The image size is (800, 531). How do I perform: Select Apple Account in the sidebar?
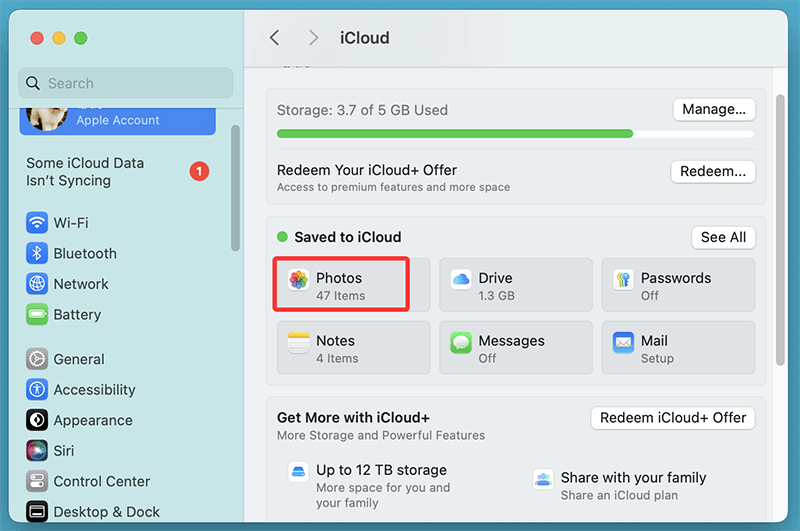click(x=117, y=120)
